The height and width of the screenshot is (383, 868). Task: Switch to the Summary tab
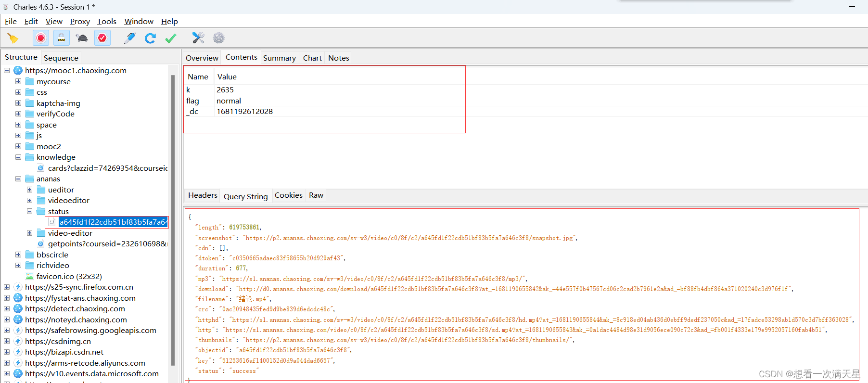point(280,58)
